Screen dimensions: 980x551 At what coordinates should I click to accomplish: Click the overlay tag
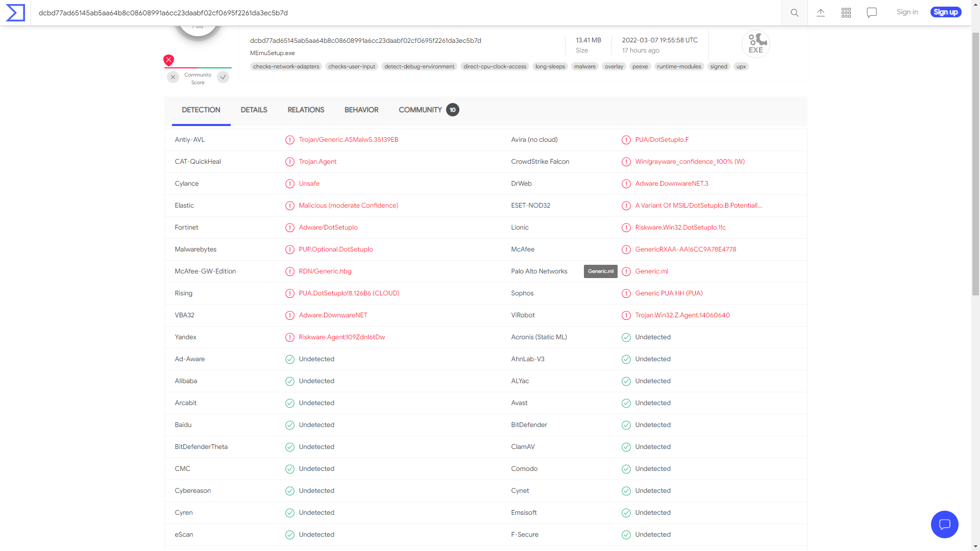click(614, 67)
